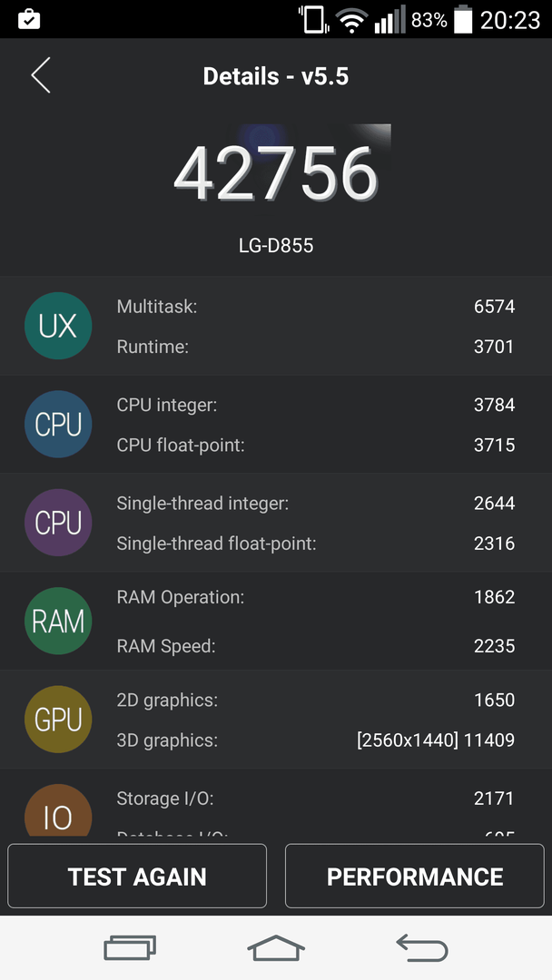Screen dimensions: 552x980
Task: Open recent apps from navigation bar
Action: pos(130,947)
